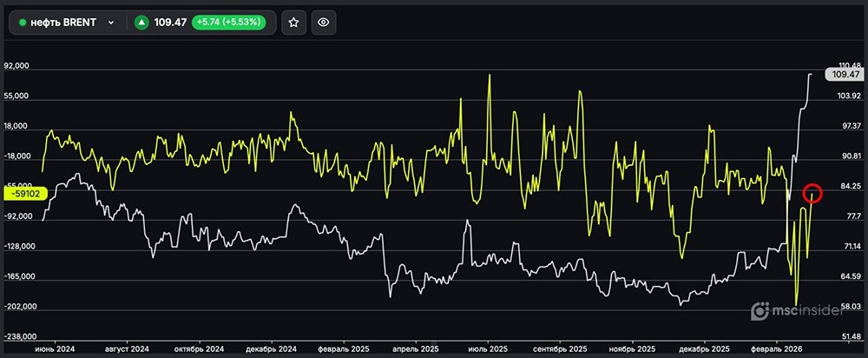Viewport: 868px width, 358px height.
Task: Click the 84.25 value on the right axis
Action: point(850,186)
